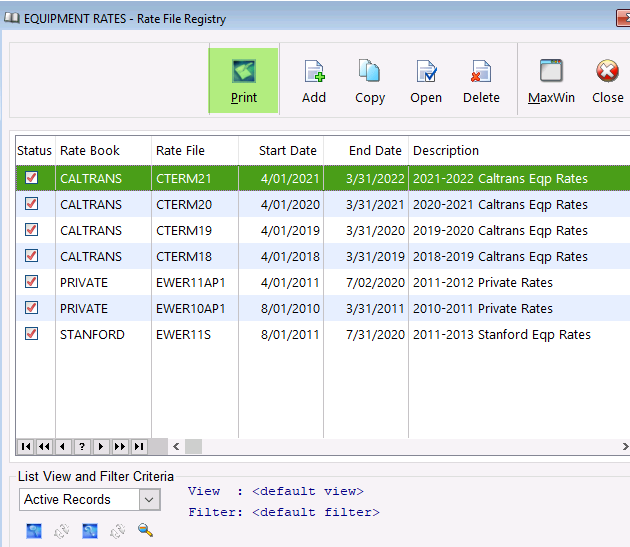The image size is (630, 547).
Task: Click horizontal scrollbar left arrow
Action: click(176, 447)
